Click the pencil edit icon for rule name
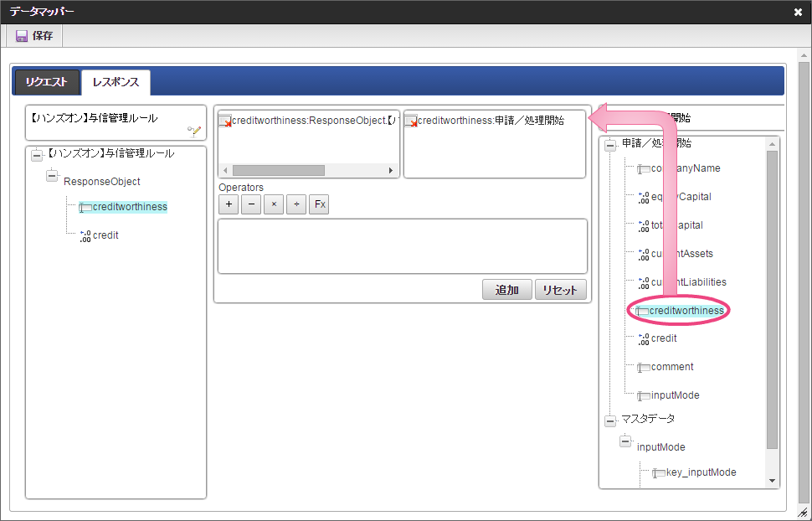 (194, 130)
